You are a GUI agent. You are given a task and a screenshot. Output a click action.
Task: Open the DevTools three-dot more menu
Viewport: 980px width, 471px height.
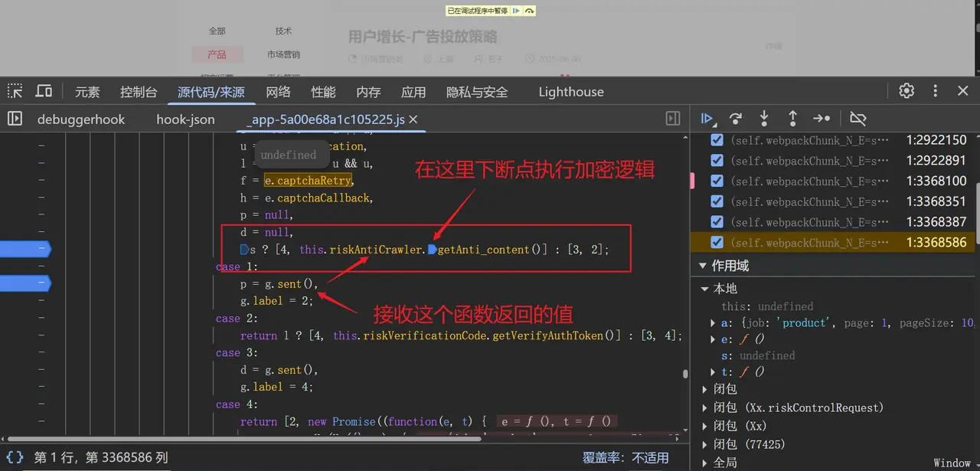935,91
